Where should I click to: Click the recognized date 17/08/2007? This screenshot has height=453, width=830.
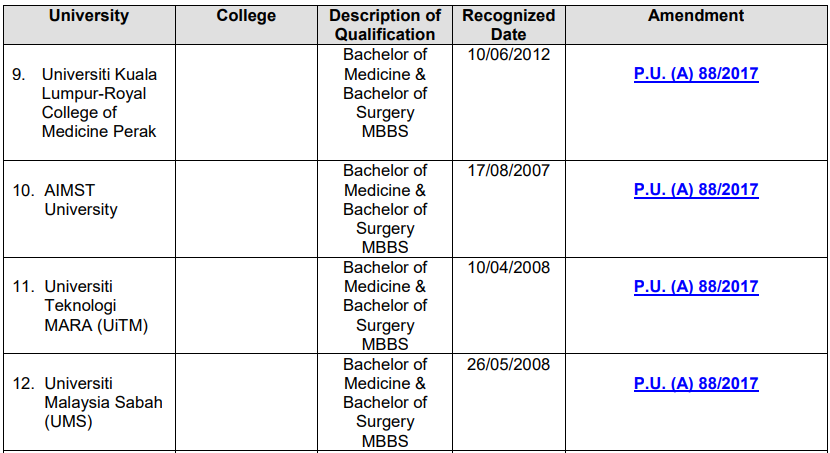pyautogui.click(x=508, y=171)
